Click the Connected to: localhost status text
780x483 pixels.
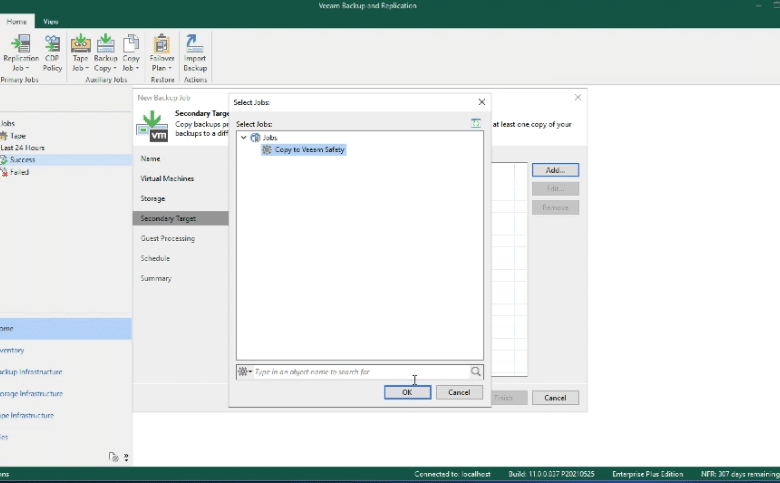[452, 474]
